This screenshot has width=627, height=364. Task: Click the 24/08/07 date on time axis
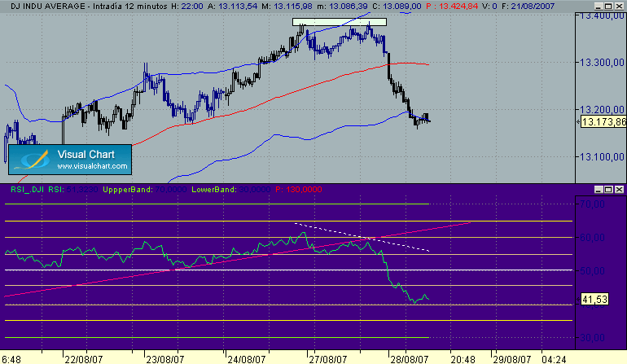click(247, 359)
